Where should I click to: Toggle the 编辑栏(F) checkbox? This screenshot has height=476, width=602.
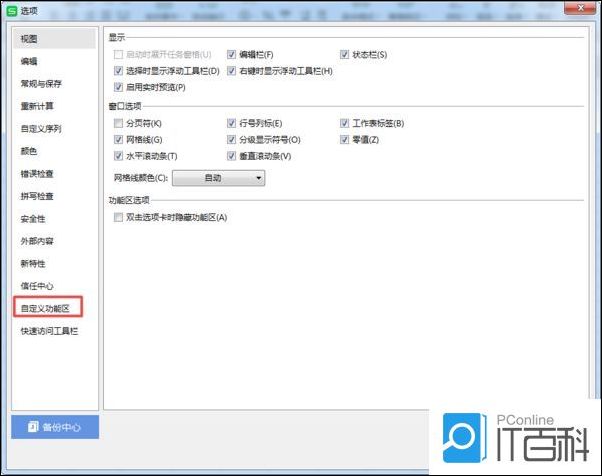pyautogui.click(x=232, y=55)
